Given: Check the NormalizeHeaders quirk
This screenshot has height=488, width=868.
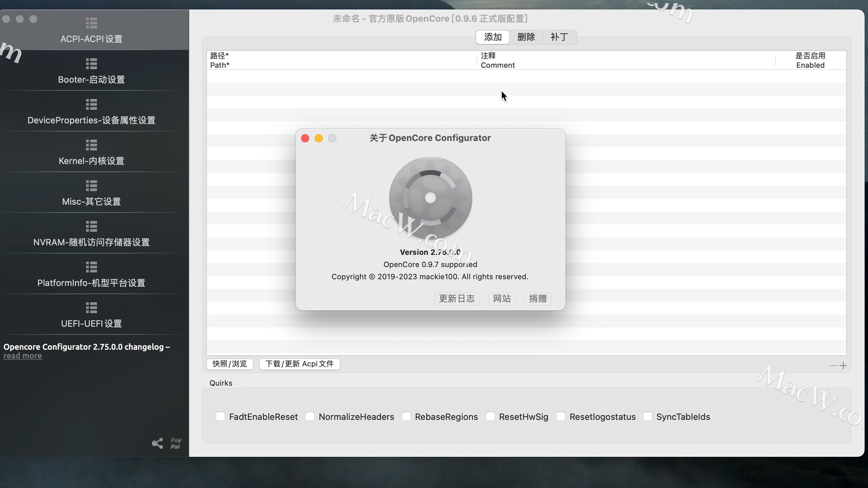Looking at the screenshot, I should pyautogui.click(x=310, y=417).
